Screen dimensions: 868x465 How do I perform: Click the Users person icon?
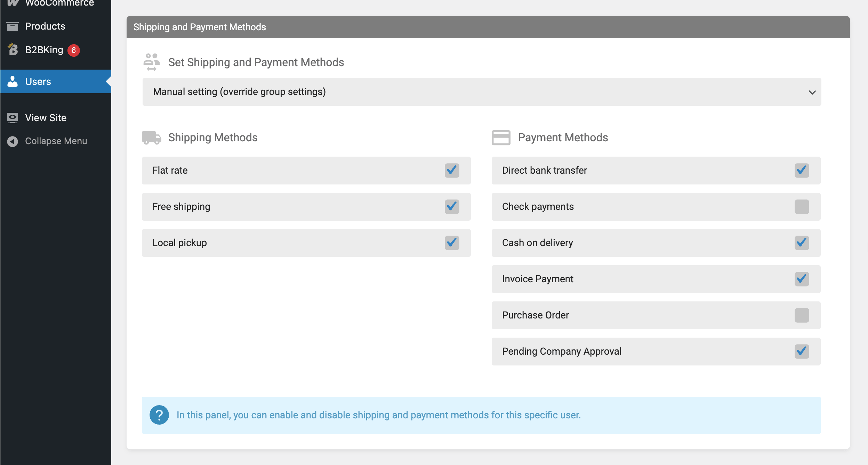pyautogui.click(x=13, y=81)
